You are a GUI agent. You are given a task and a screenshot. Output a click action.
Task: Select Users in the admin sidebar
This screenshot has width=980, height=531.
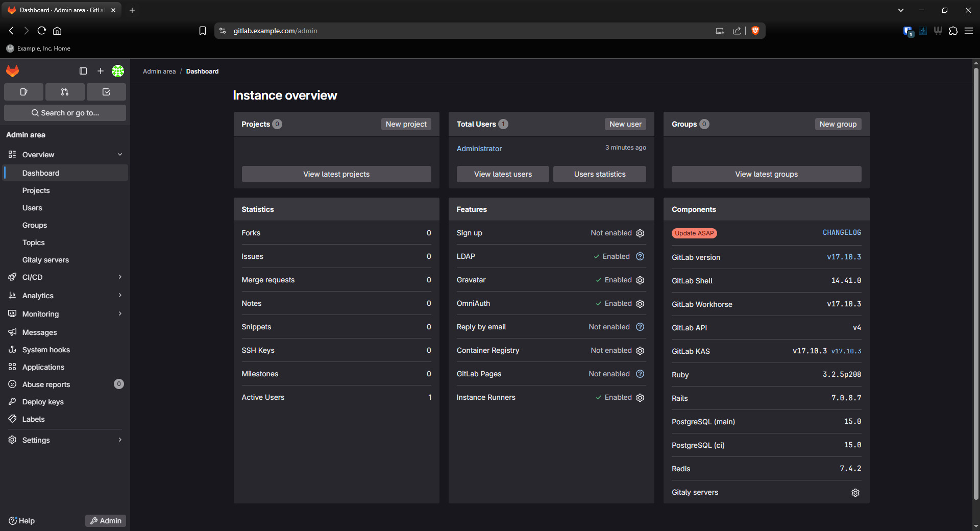[x=32, y=208]
